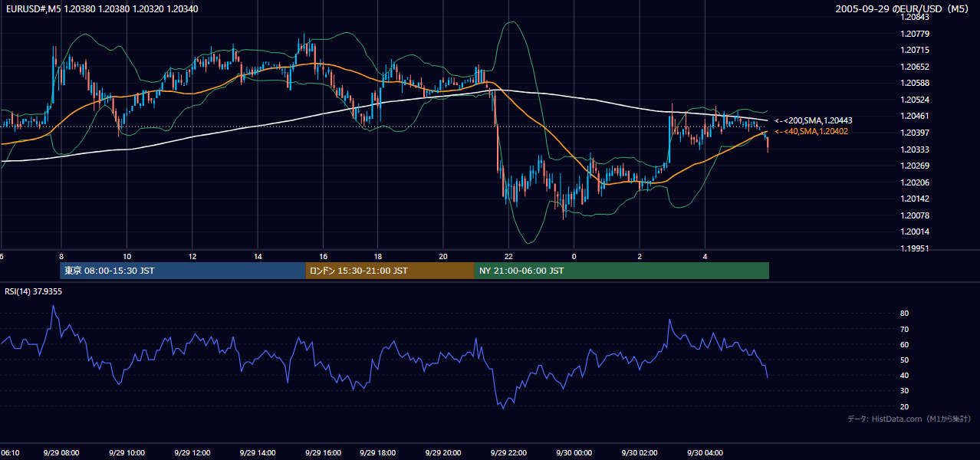
Task: Click the 9/29 16:00 time label
Action: coord(323,452)
